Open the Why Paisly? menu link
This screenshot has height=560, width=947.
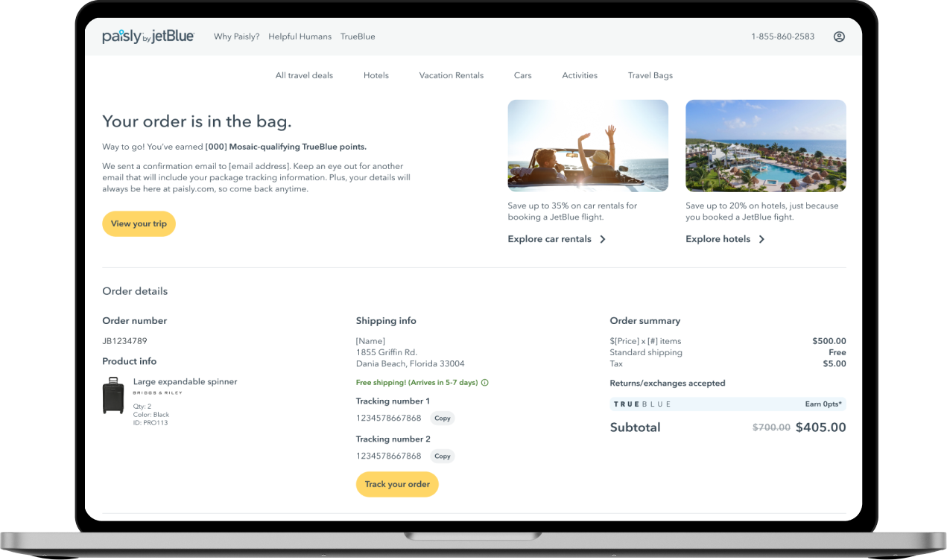click(237, 36)
